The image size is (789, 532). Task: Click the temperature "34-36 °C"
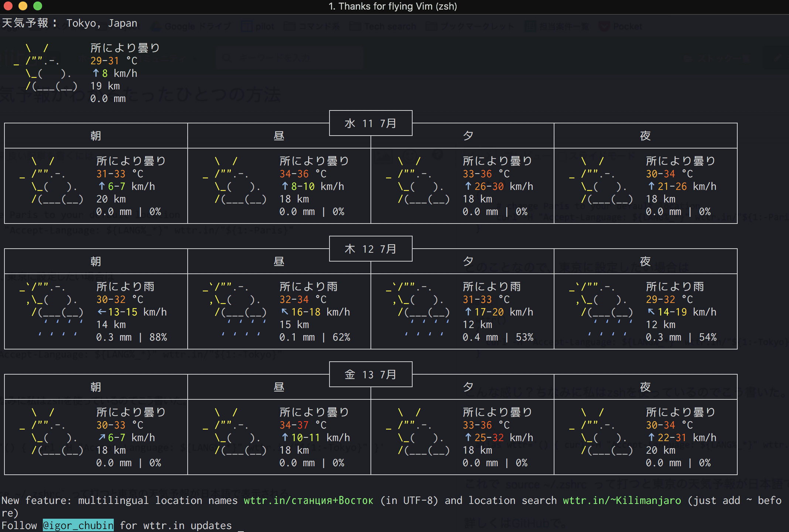click(303, 174)
